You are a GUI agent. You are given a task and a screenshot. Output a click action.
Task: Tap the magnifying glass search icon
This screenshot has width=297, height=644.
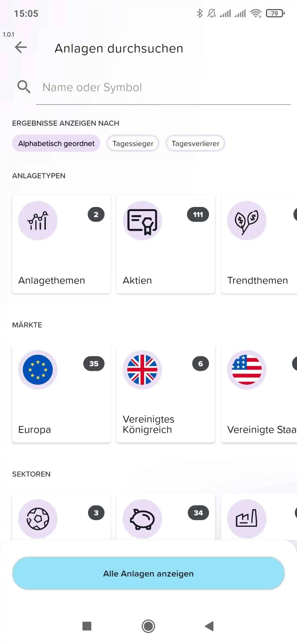[24, 87]
